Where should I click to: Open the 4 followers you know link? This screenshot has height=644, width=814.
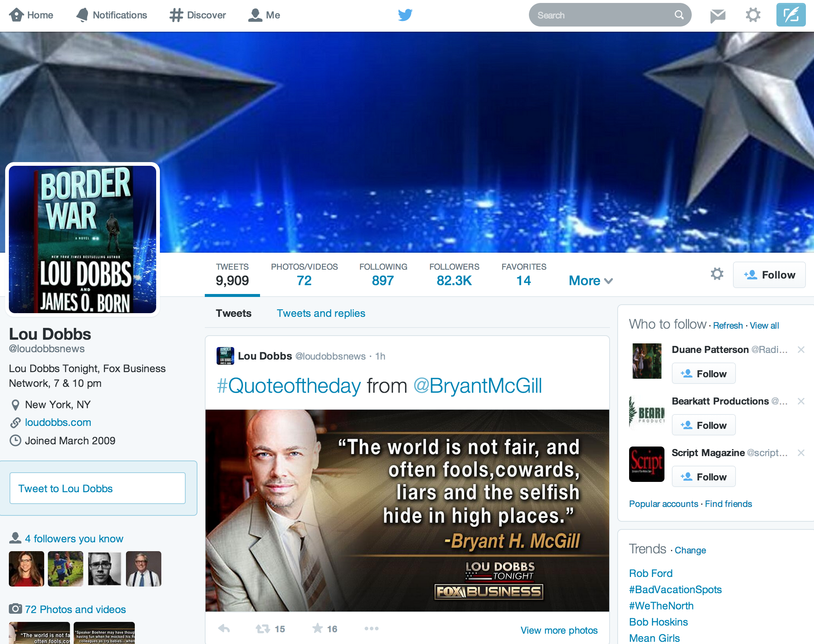pyautogui.click(x=74, y=539)
